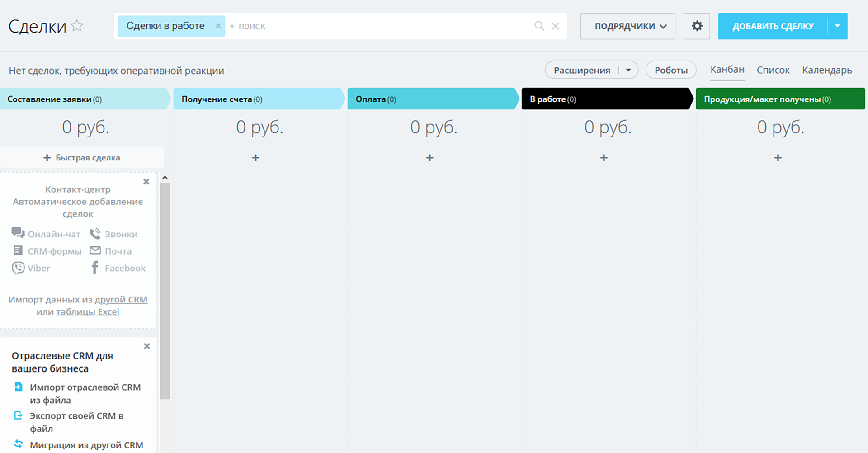Click the Быстрая сделка button
This screenshot has height=453, width=868.
(82, 158)
